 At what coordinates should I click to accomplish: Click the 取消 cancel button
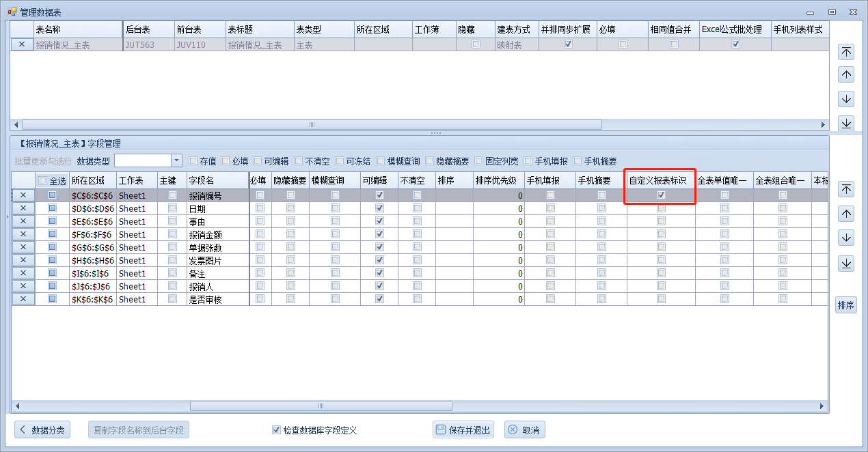pyautogui.click(x=524, y=429)
